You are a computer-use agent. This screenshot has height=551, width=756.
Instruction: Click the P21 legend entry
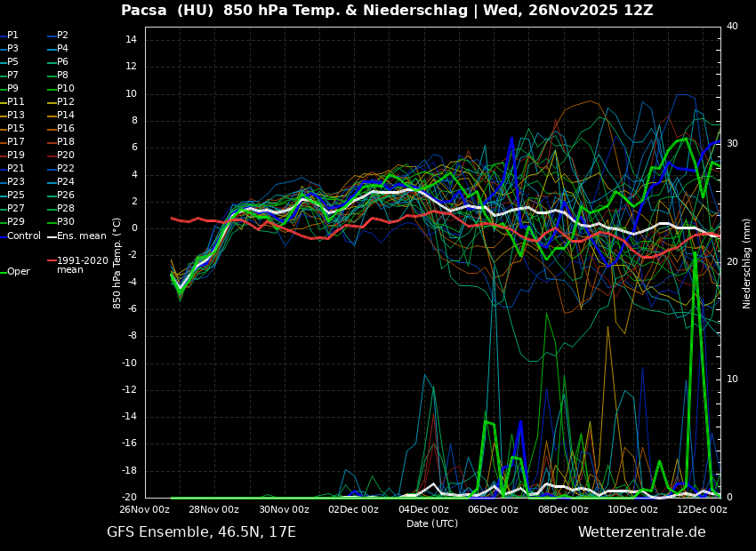coord(16,169)
